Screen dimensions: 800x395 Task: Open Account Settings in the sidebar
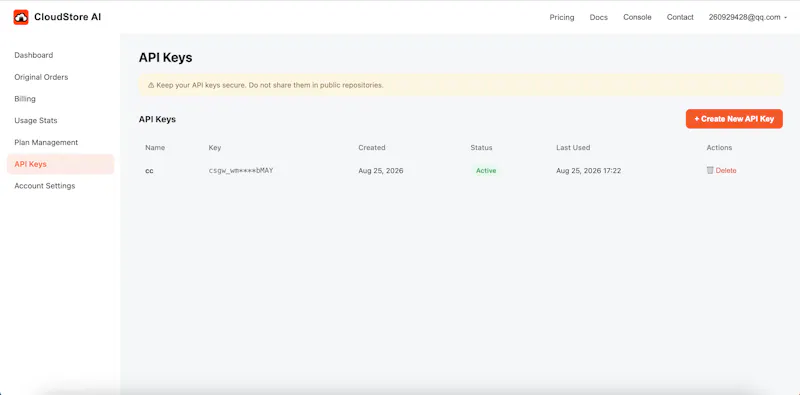click(61, 186)
